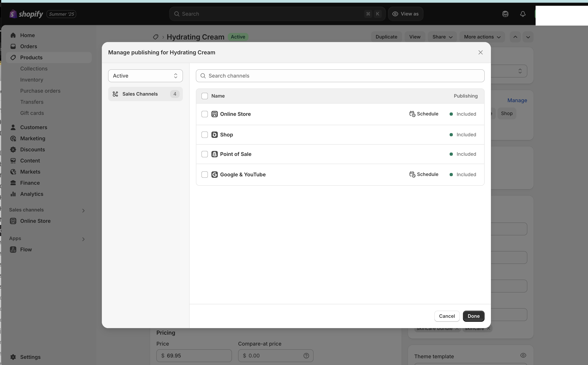Click the Point of Sale icon
588x365 pixels.
(x=214, y=154)
